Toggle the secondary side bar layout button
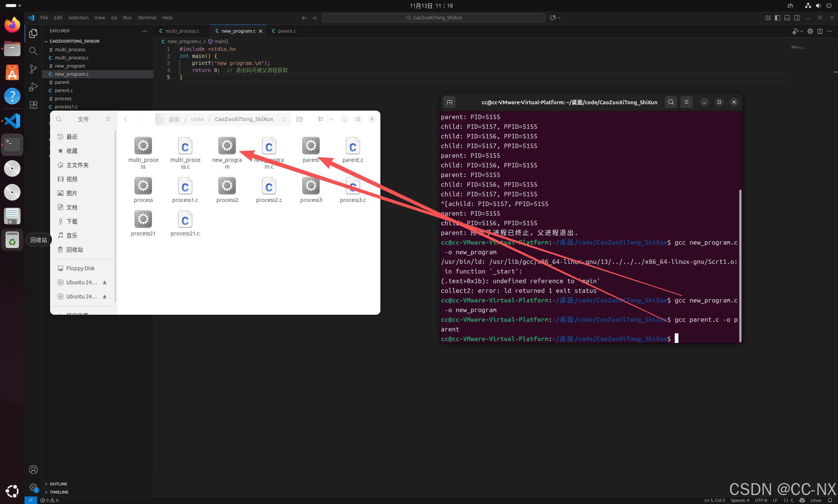Screen dimensions: 838x504 pos(796,18)
